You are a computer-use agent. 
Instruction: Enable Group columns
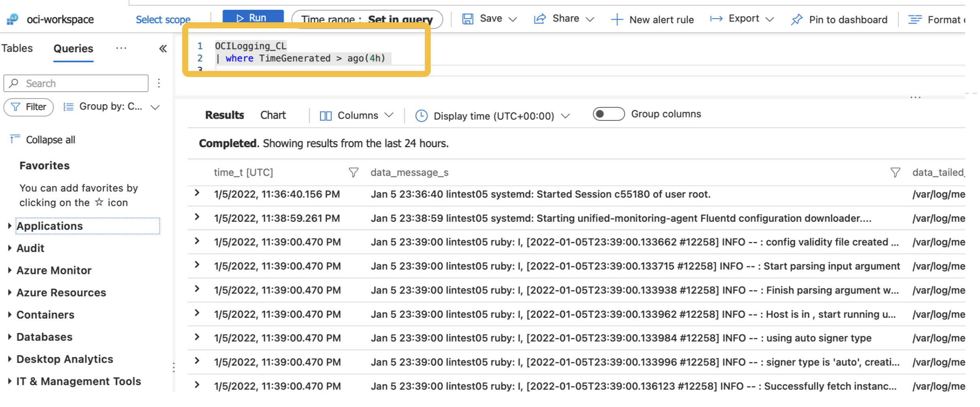tap(608, 114)
